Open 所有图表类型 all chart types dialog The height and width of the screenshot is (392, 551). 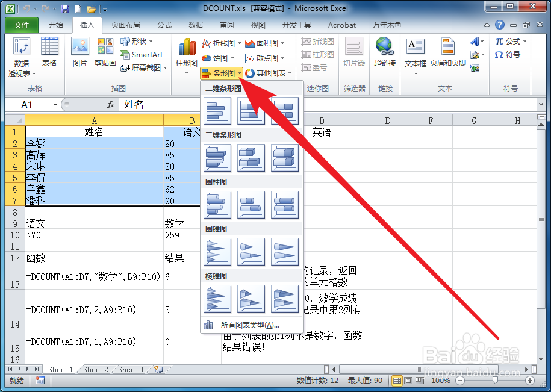[x=249, y=326]
